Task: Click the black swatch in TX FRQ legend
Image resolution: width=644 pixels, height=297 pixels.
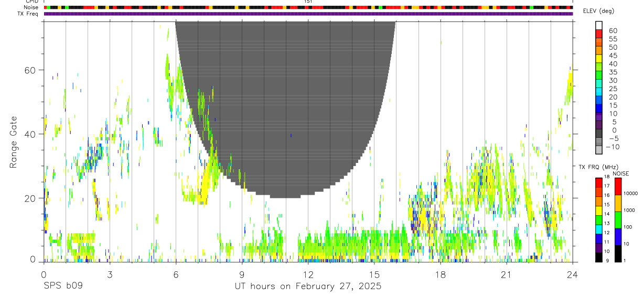Action: point(598,257)
